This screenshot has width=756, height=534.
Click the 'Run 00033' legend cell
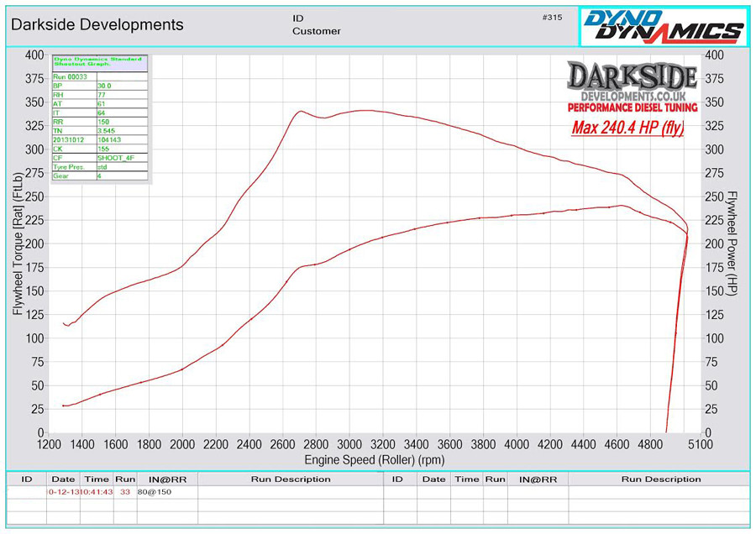click(74, 76)
